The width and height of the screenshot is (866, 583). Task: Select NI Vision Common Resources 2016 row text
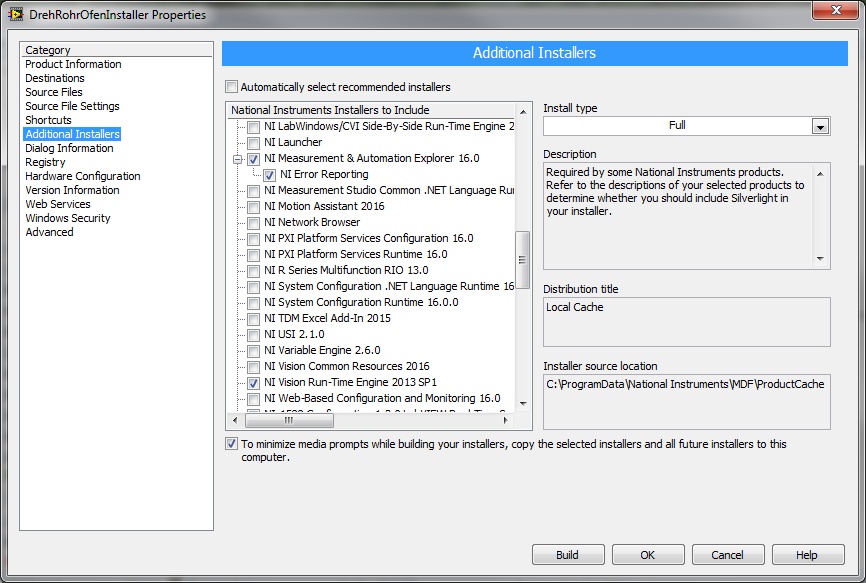pos(346,367)
